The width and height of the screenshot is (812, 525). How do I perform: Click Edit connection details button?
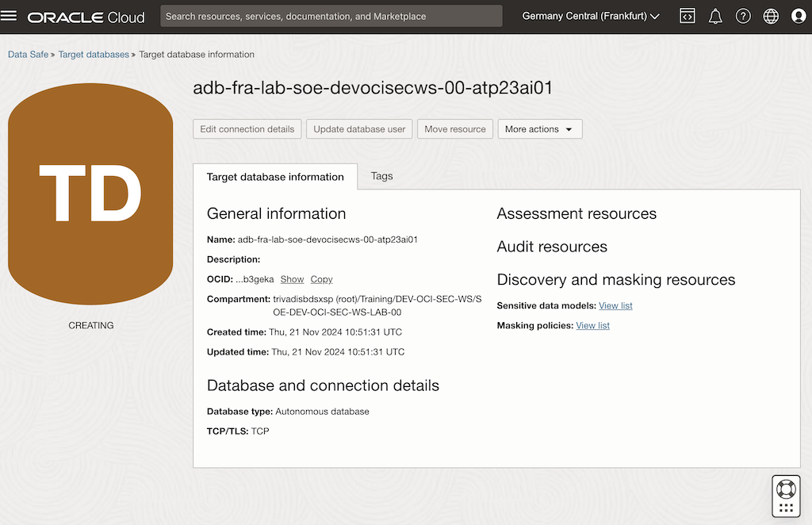[247, 129]
